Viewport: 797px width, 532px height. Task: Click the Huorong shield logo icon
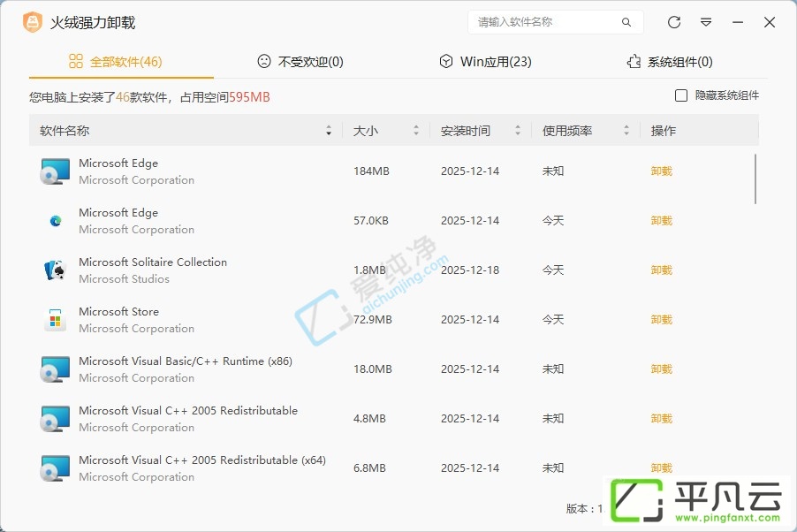click(x=33, y=22)
